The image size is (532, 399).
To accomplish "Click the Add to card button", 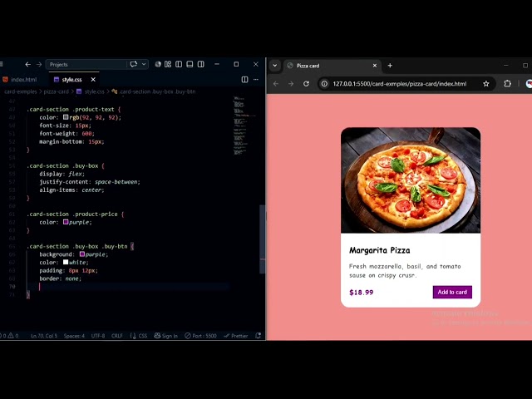I will coord(452,292).
